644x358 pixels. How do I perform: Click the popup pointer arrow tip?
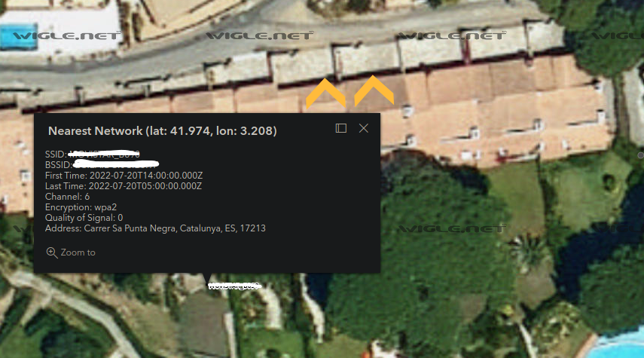[207, 282]
